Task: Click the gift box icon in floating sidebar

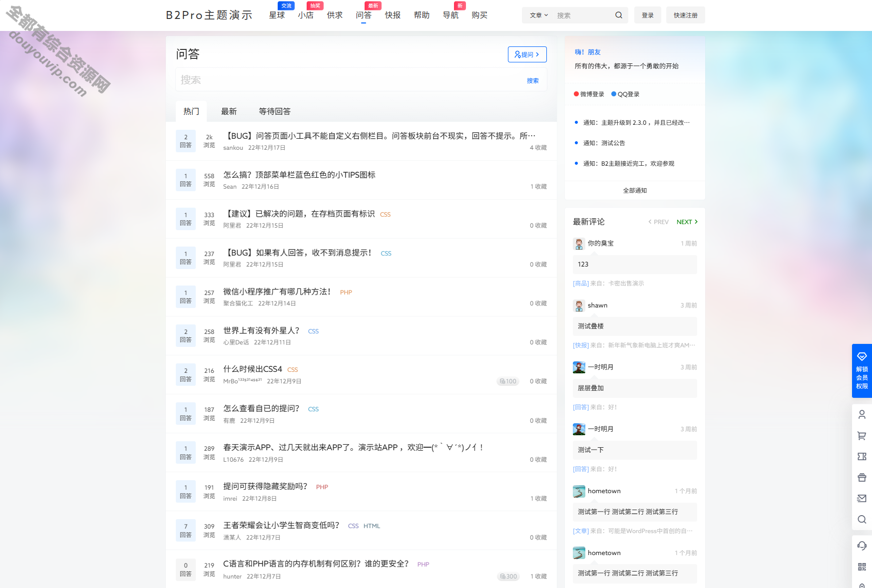Action: (x=862, y=478)
